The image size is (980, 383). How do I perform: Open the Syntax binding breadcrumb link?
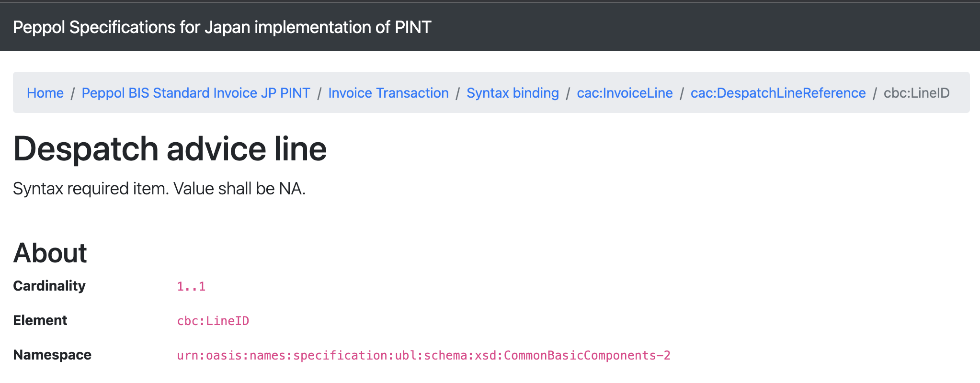tap(513, 93)
